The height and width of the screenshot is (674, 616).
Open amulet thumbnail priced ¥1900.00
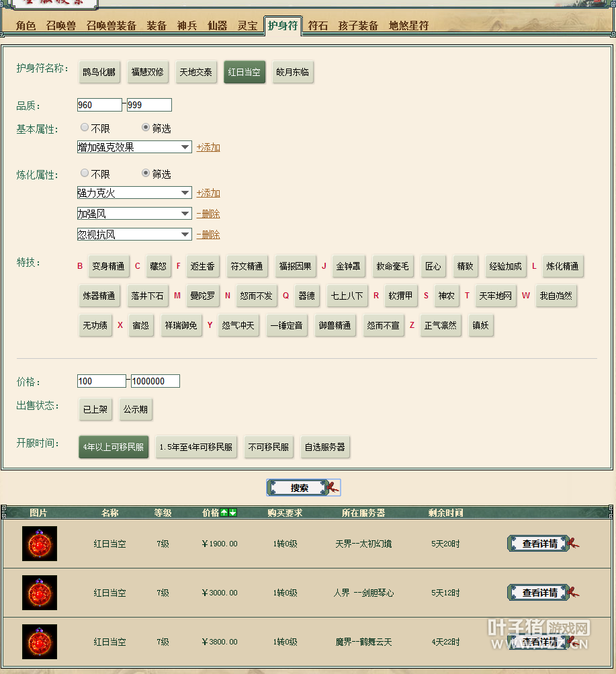(40, 544)
